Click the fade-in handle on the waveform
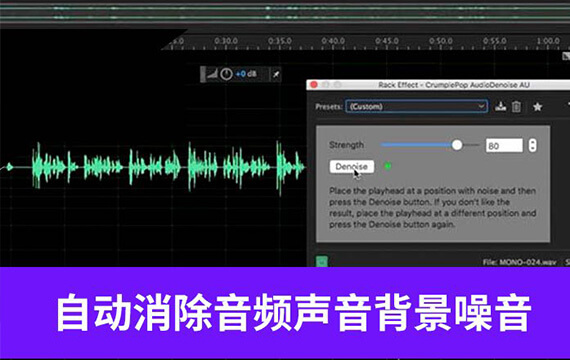The width and height of the screenshot is (570, 360). [9, 167]
